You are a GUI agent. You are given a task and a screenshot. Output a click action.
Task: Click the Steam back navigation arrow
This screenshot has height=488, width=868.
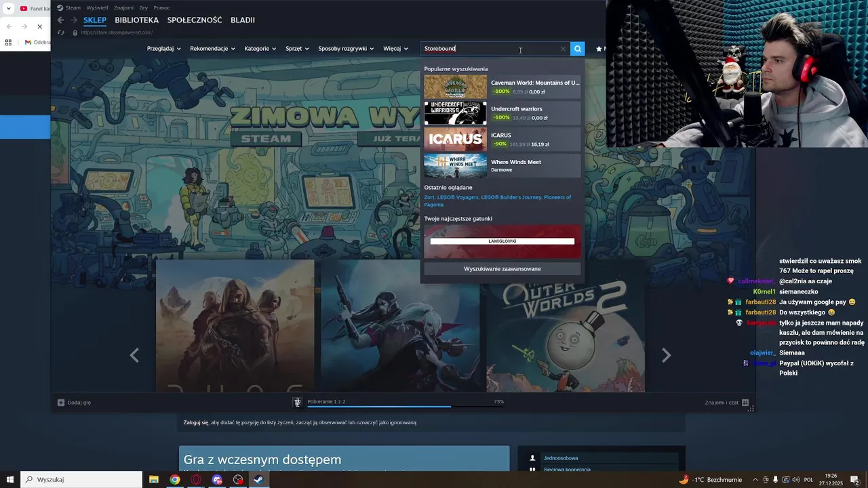coord(60,20)
